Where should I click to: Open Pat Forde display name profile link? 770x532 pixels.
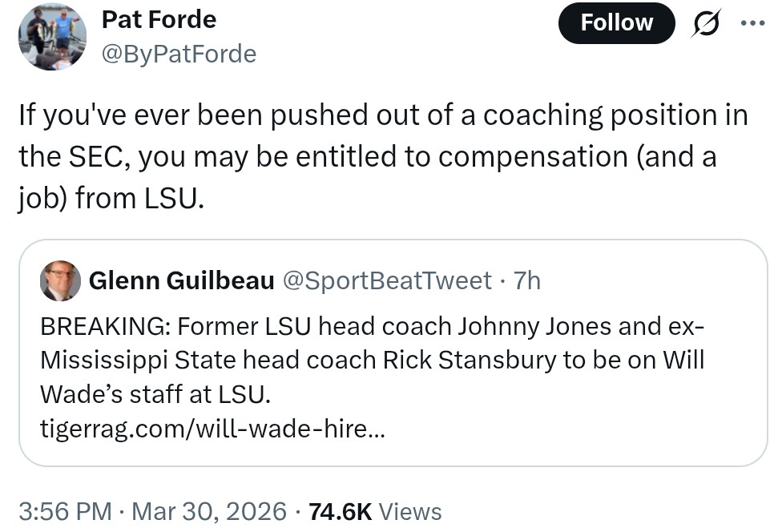tap(159, 18)
